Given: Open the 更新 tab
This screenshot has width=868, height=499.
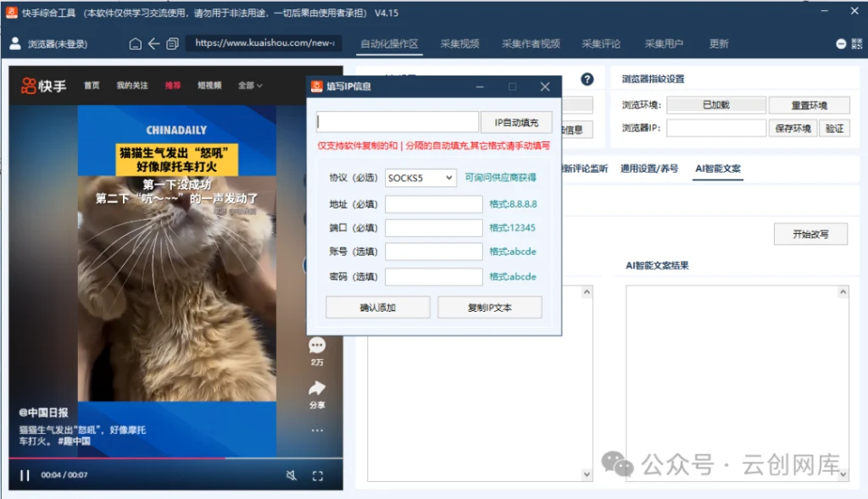Looking at the screenshot, I should (x=719, y=44).
